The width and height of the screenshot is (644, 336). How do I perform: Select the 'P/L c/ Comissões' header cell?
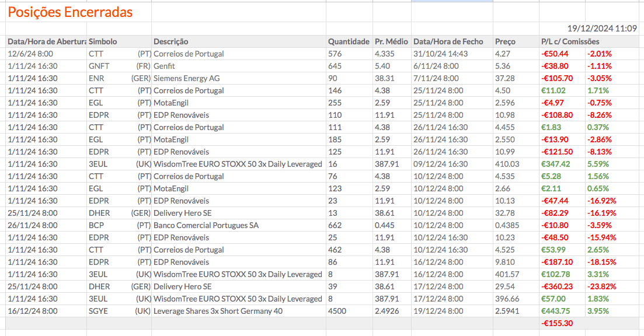point(570,41)
